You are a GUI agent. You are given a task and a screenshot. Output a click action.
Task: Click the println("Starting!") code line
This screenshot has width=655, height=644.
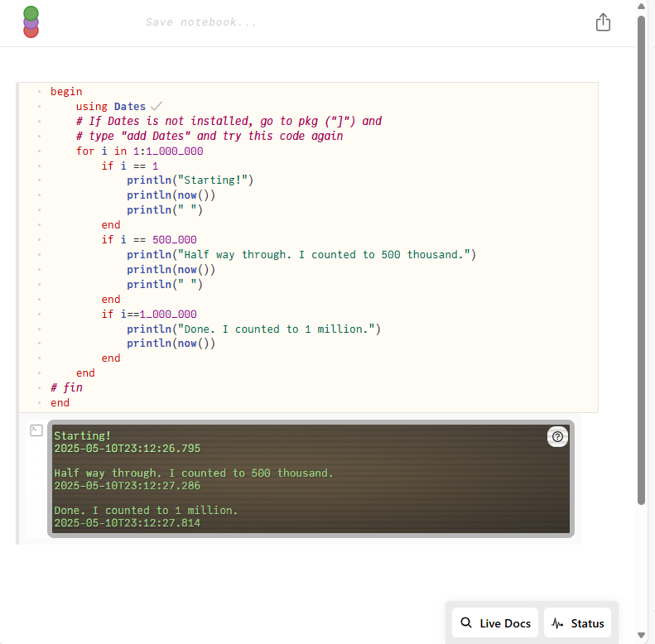190,180
